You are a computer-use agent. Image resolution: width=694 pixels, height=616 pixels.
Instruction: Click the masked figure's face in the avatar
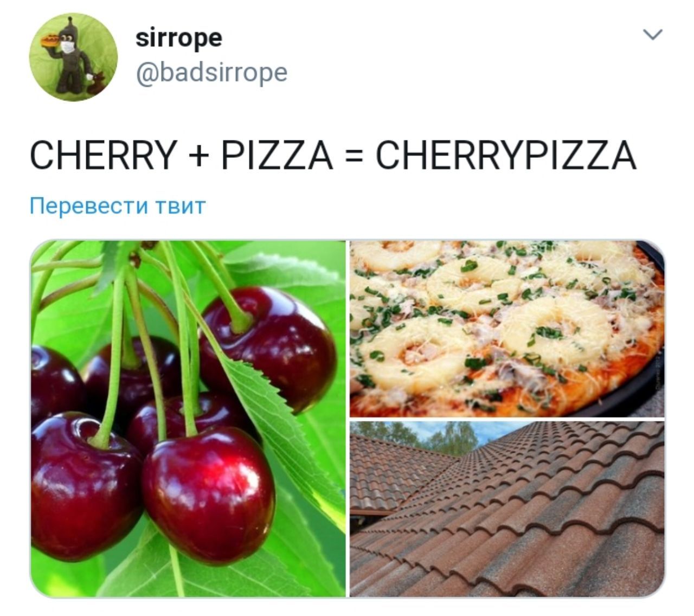coord(67,44)
